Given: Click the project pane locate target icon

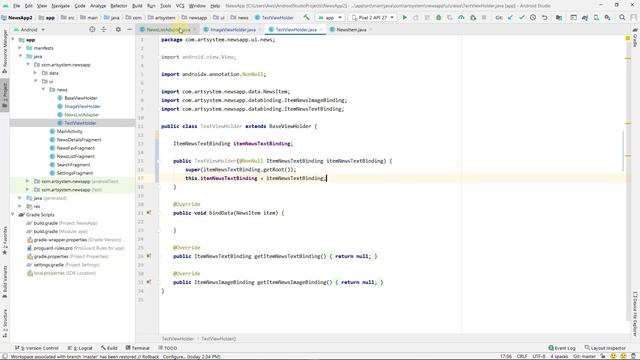Looking at the screenshot, I should click(x=92, y=29).
